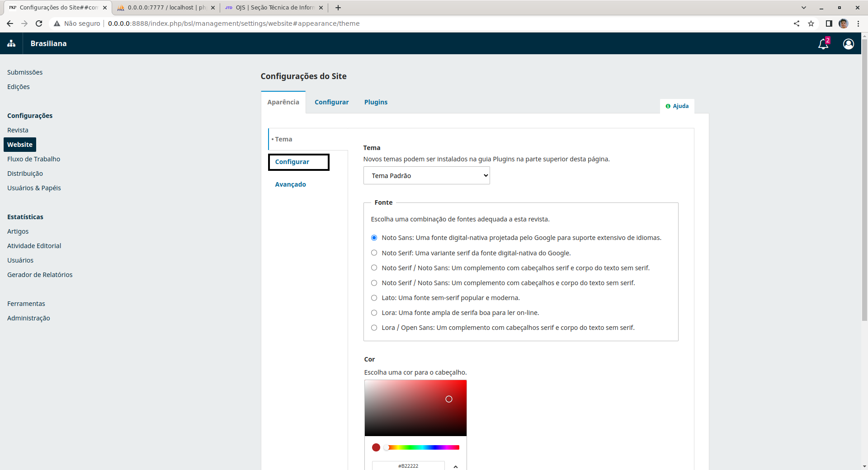Image resolution: width=868 pixels, height=470 pixels.
Task: Select the Lora font option
Action: point(374,313)
